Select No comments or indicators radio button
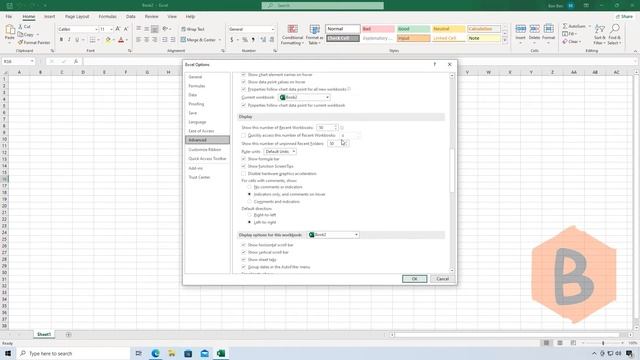The height and width of the screenshot is (360, 640). 249,187
